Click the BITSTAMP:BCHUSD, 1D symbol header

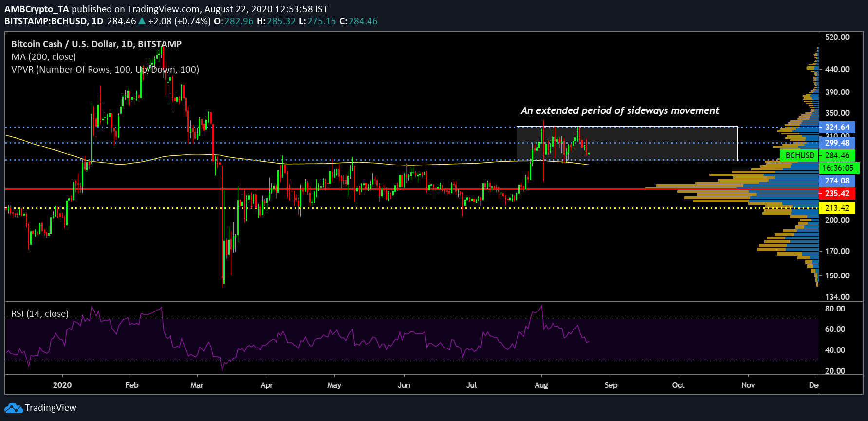tap(54, 21)
